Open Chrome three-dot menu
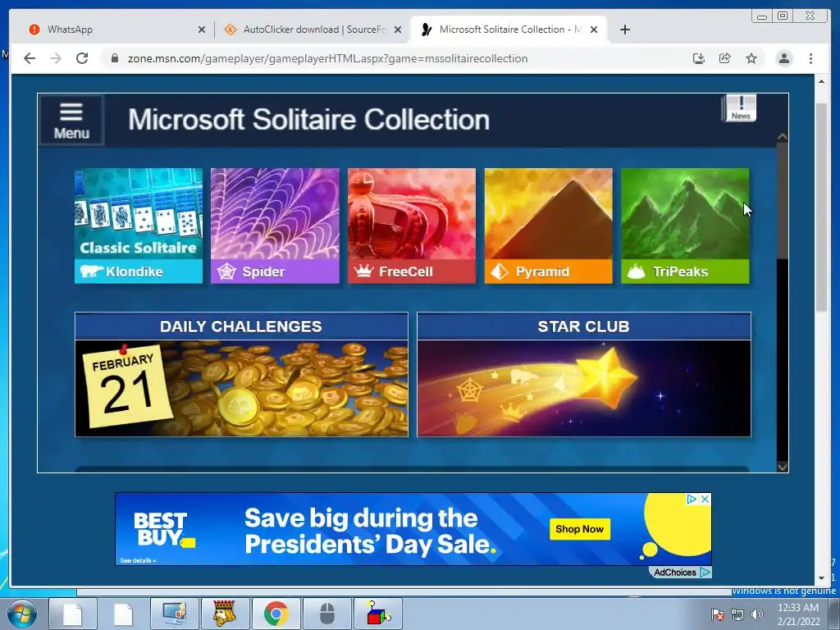 point(810,58)
